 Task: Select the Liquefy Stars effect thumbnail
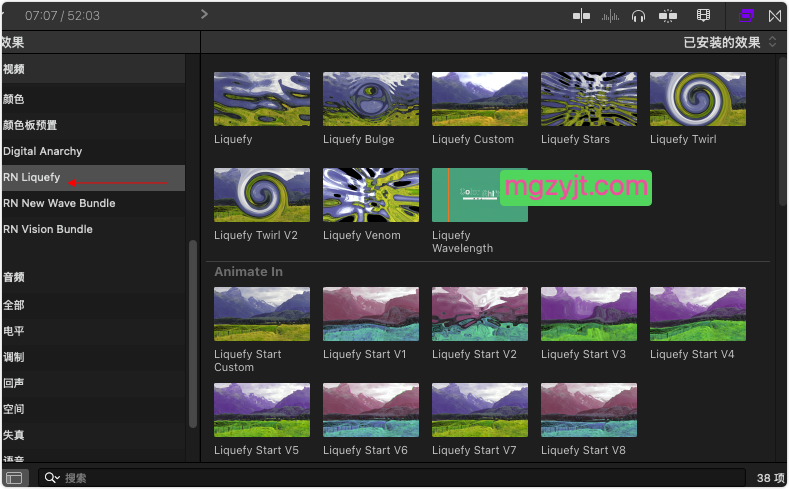[589, 99]
